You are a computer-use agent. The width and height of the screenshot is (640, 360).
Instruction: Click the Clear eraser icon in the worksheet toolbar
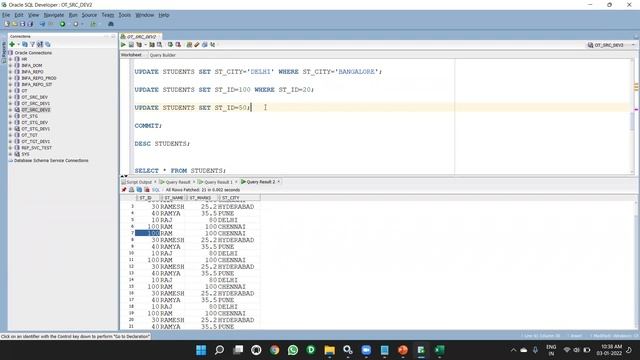pos(197,45)
